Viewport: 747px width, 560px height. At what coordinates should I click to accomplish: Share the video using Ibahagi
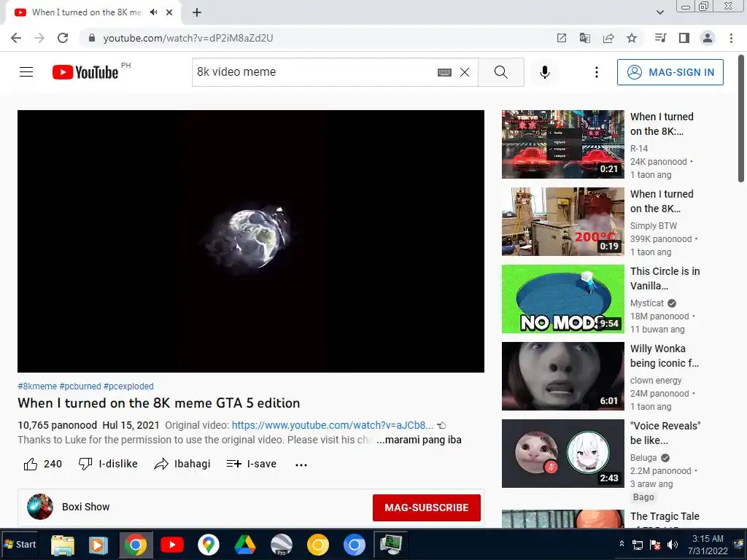[182, 464]
